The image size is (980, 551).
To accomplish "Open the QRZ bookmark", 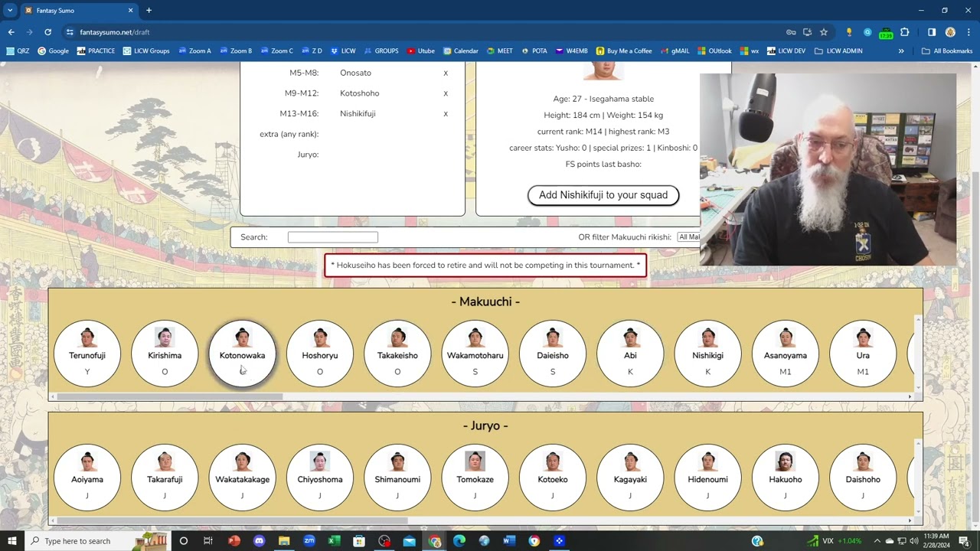I will click(17, 51).
